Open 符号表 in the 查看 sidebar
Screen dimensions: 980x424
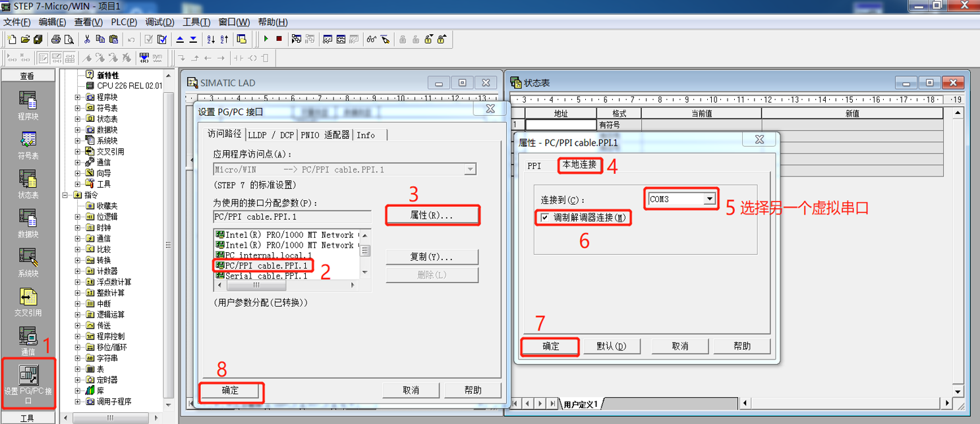(28, 145)
